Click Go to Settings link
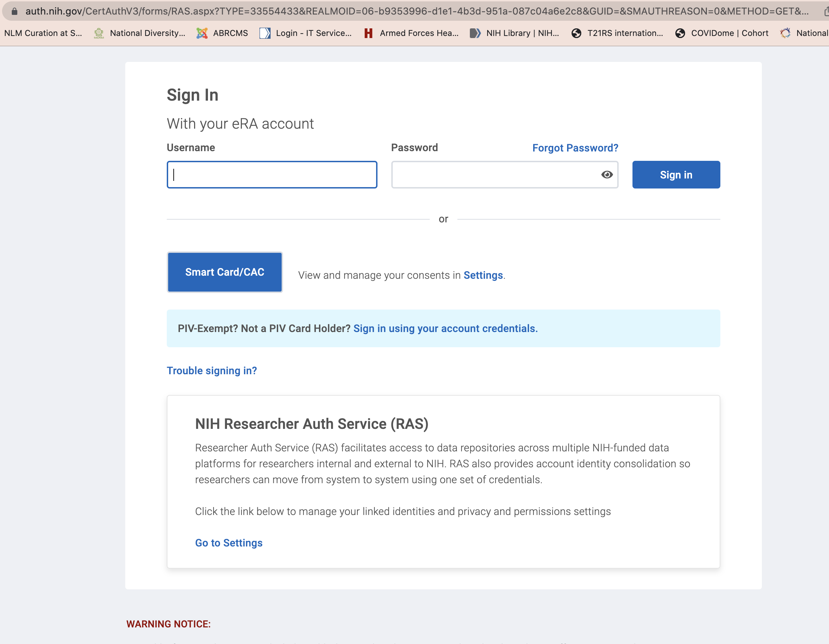The width and height of the screenshot is (829, 644). click(x=228, y=543)
